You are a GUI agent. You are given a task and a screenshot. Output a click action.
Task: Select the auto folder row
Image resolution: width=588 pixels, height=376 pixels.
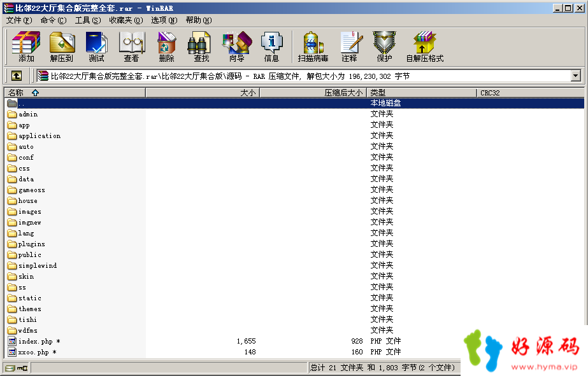(294, 147)
